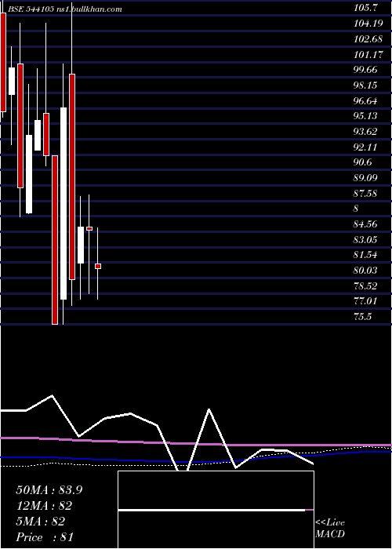Select the 96.64 price axis label
Screen dimensions: 392x549
coord(366,101)
